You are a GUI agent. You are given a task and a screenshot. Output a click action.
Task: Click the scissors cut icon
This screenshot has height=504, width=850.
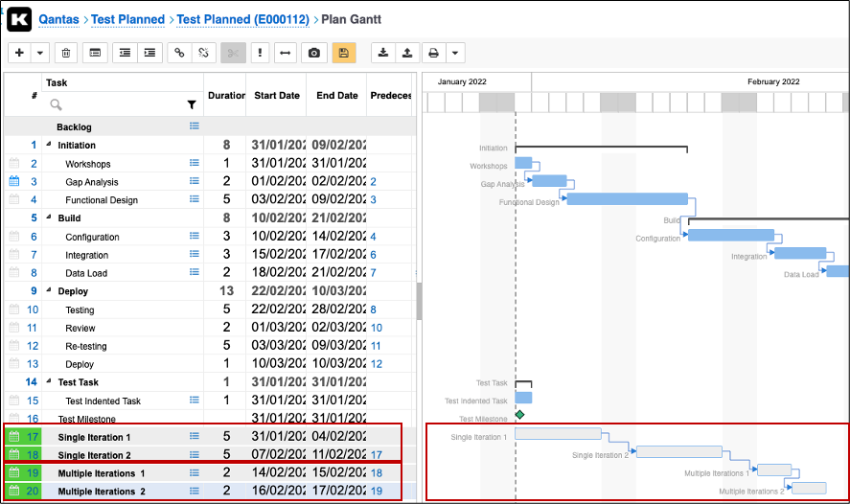[x=233, y=53]
